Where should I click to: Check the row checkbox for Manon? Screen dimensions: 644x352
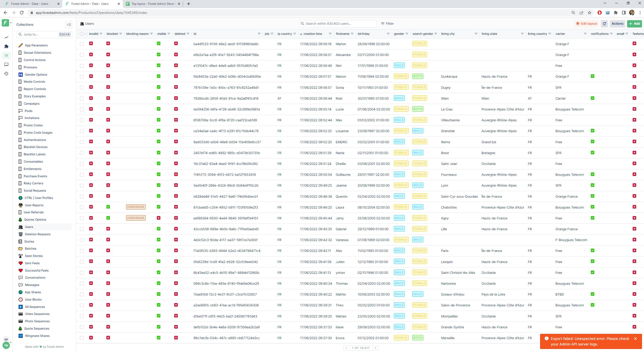pyautogui.click(x=82, y=77)
